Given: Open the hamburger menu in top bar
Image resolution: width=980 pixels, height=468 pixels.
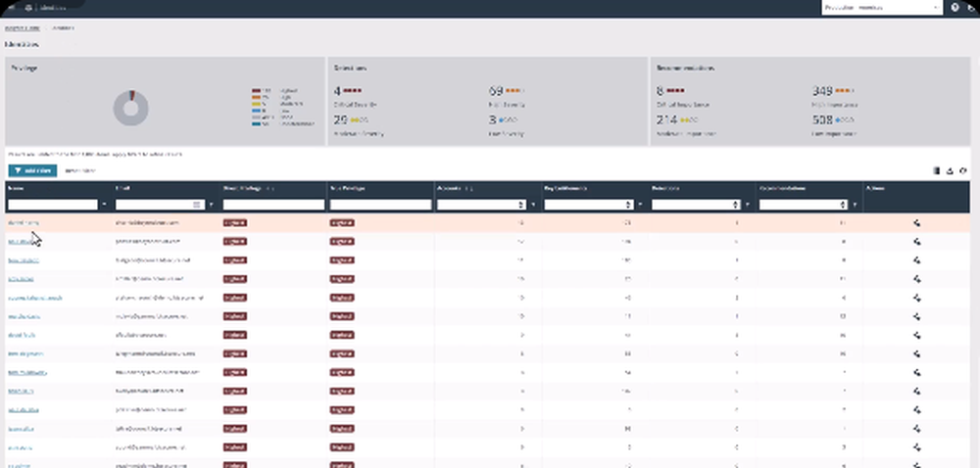Looking at the screenshot, I should pos(12,8).
